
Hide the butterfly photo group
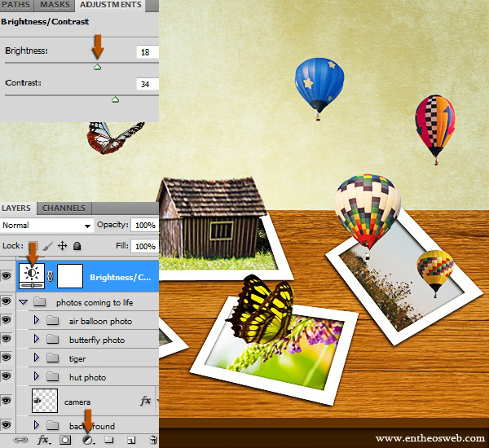7,339
